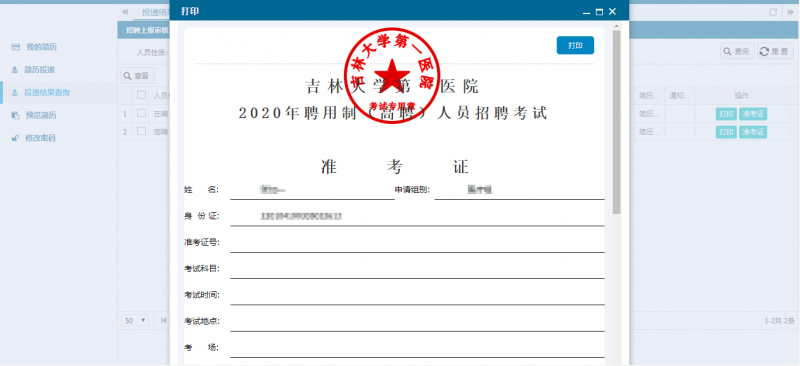The height and width of the screenshot is (366, 800).
Task: Click the print dialog's vertical scrollbar
Action: coord(616,122)
